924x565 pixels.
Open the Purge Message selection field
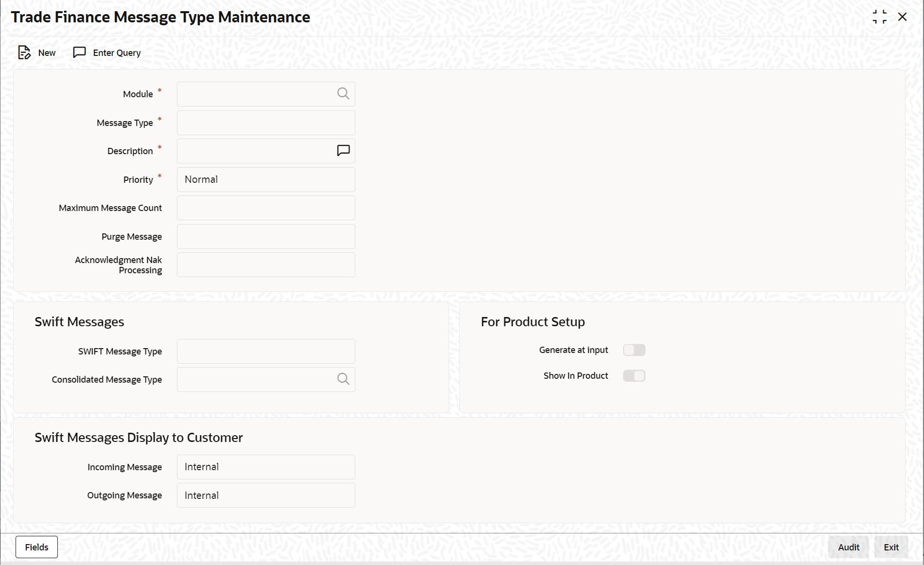tap(265, 236)
